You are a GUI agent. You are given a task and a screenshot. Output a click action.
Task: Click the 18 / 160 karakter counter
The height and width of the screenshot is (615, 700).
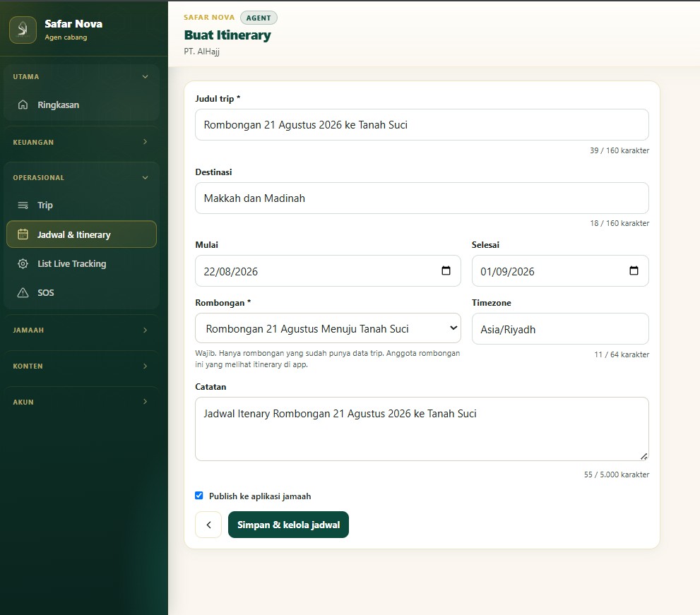[x=619, y=223]
